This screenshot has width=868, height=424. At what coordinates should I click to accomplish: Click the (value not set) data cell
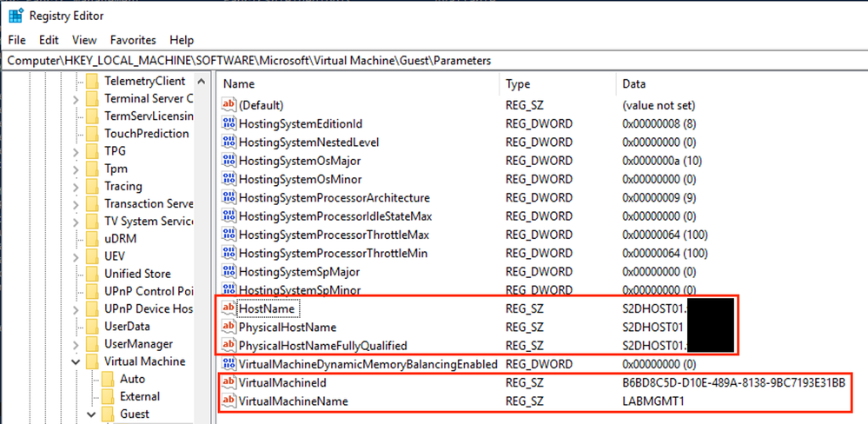659,104
